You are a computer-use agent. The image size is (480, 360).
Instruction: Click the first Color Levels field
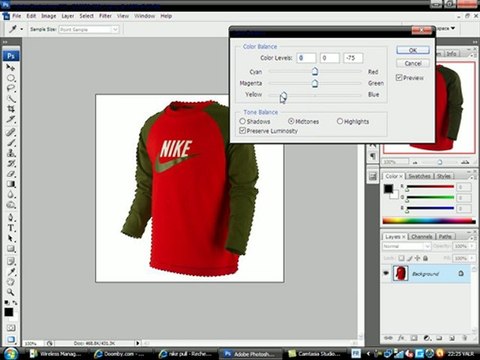tap(306, 58)
